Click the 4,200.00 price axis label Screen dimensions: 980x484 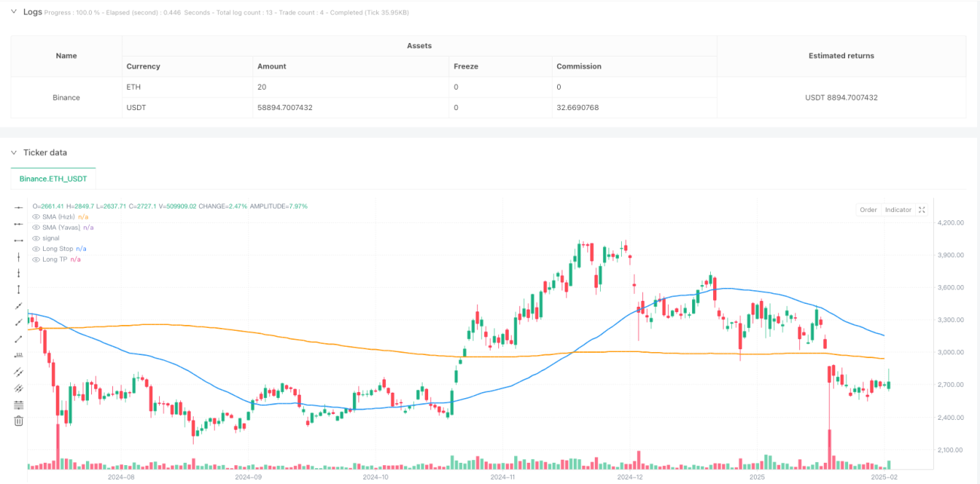click(x=950, y=222)
